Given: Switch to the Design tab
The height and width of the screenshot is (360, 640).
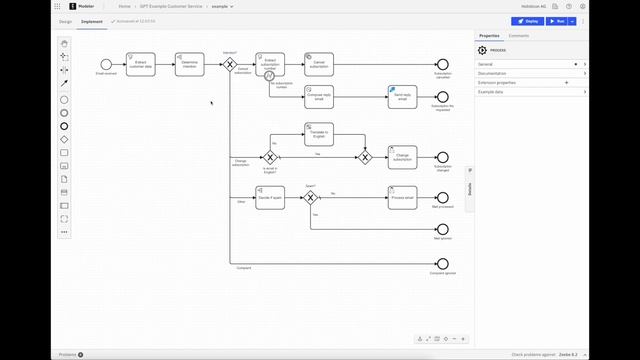Looking at the screenshot, I should click(x=65, y=22).
